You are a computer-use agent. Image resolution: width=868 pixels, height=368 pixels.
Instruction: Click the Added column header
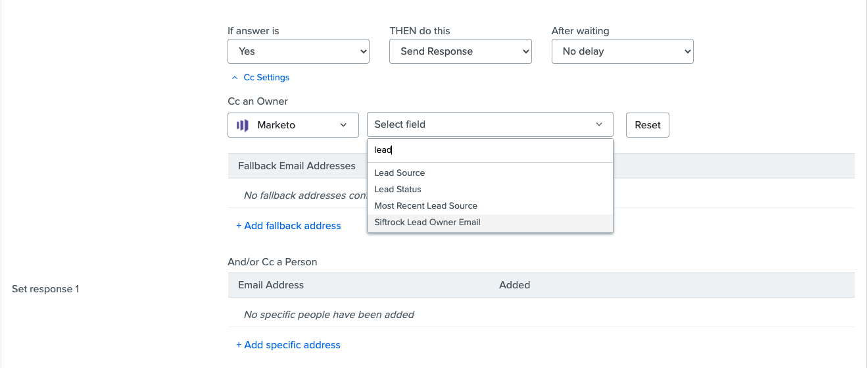514,285
